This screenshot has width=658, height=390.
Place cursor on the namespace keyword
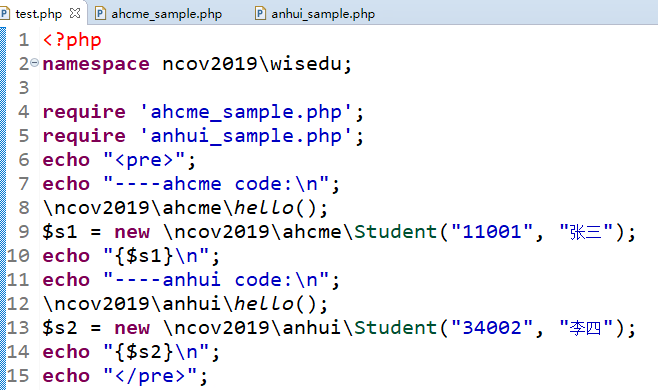[x=96, y=64]
